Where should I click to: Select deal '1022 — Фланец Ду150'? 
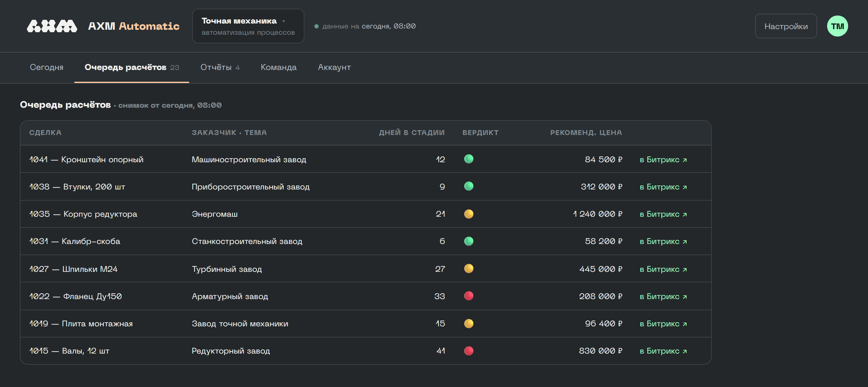(75, 297)
